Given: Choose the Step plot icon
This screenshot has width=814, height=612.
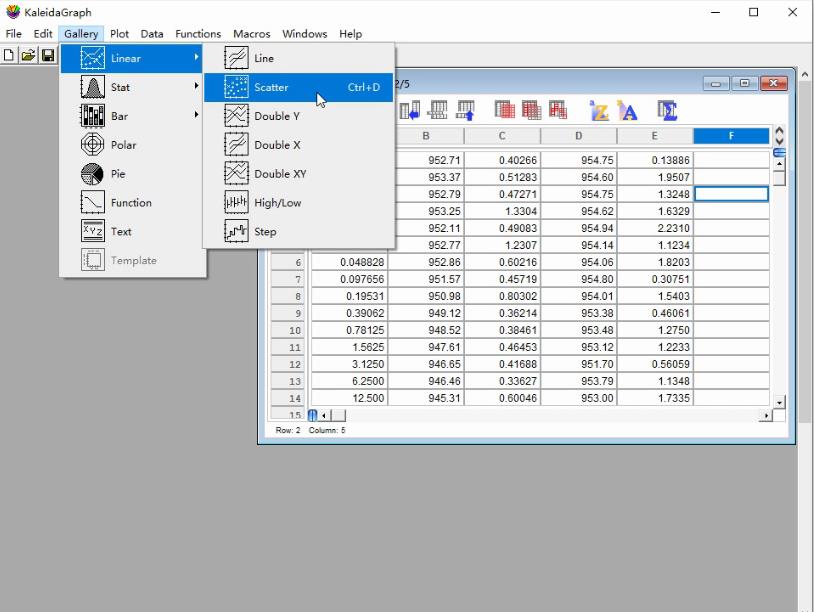Looking at the screenshot, I should coord(236,232).
